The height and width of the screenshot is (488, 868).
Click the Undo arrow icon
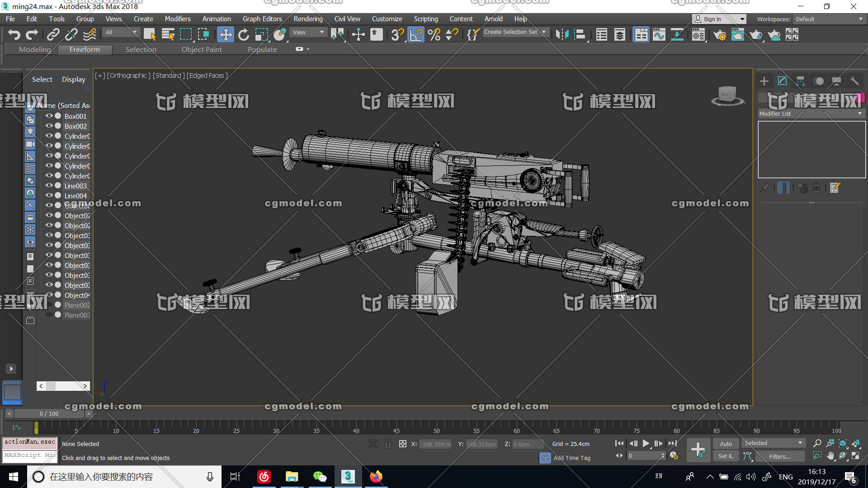click(14, 35)
